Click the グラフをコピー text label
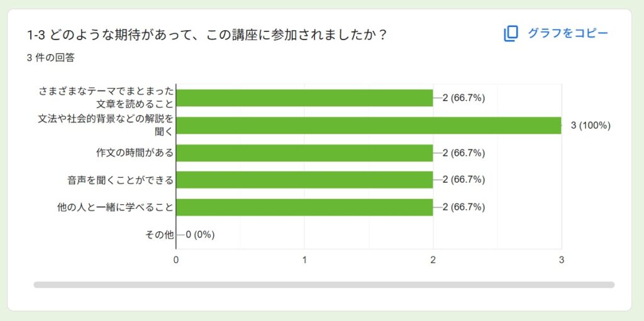This screenshot has height=321, width=644. pos(567,33)
